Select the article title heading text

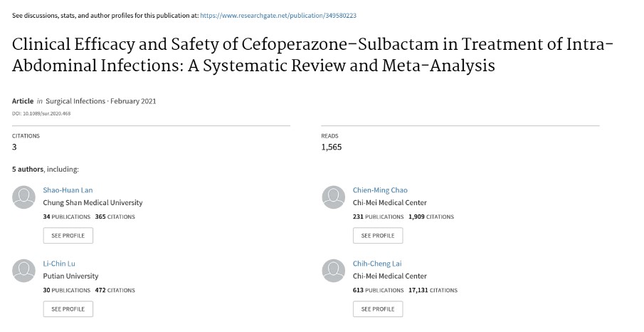click(313, 55)
